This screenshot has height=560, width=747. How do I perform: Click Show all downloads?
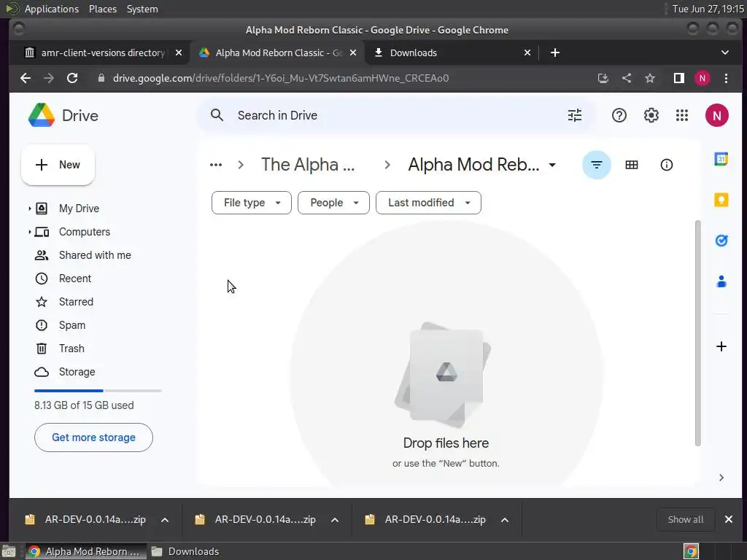click(x=686, y=519)
